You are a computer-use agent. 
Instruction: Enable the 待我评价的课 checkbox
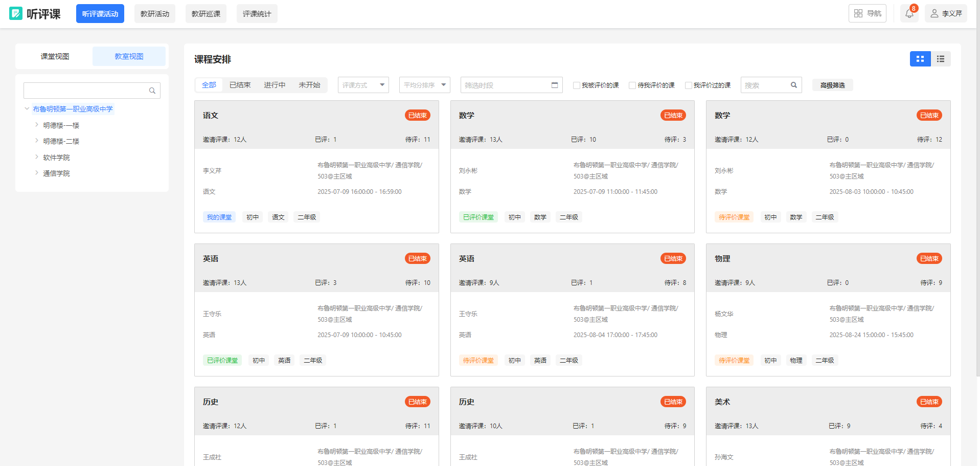[x=632, y=85]
